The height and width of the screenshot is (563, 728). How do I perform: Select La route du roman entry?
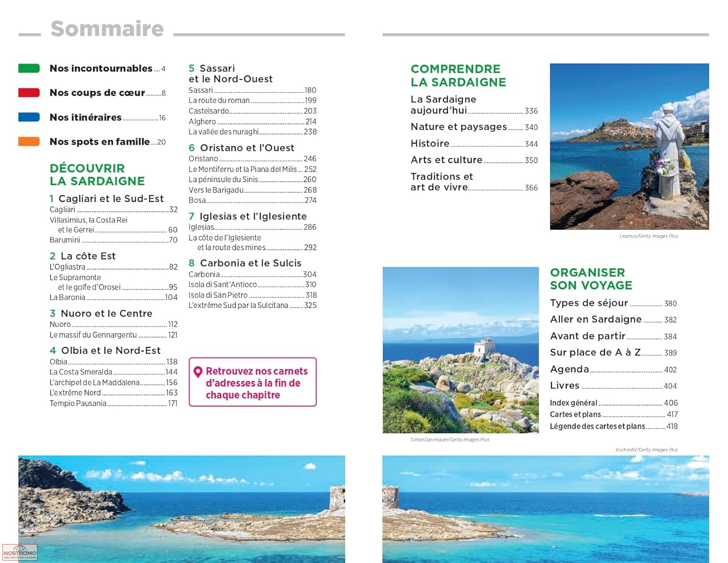click(252, 101)
